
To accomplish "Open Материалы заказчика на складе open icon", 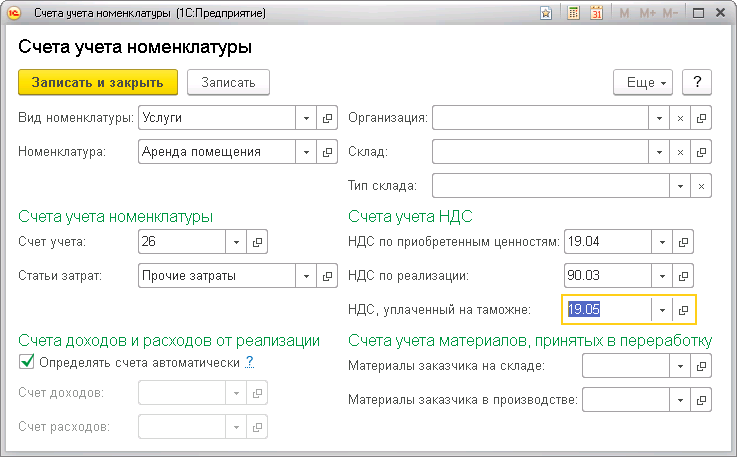I will point(701,366).
